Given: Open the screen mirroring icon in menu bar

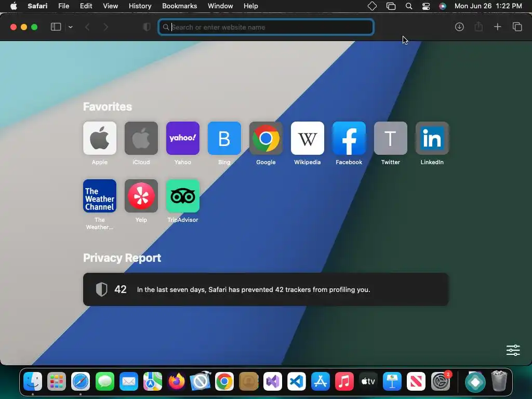Looking at the screenshot, I should pos(391,6).
